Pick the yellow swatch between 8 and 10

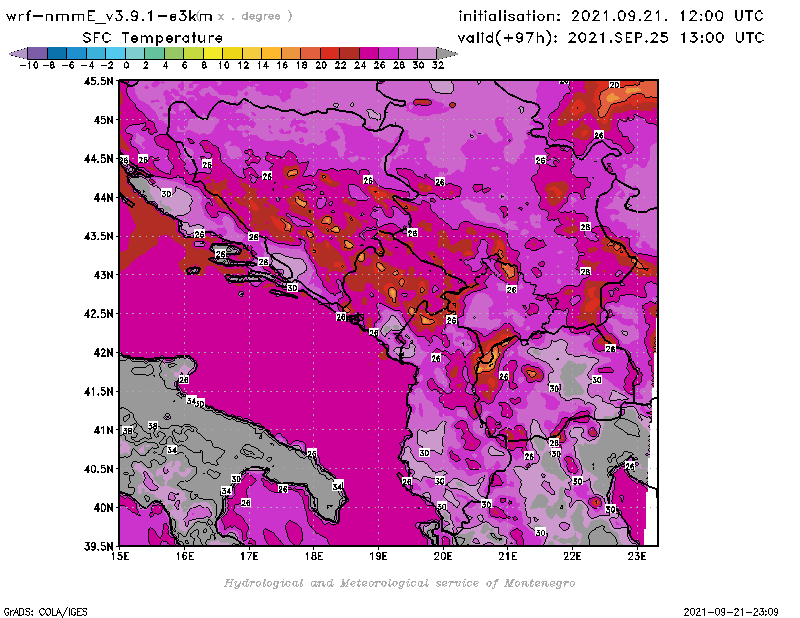213,54
